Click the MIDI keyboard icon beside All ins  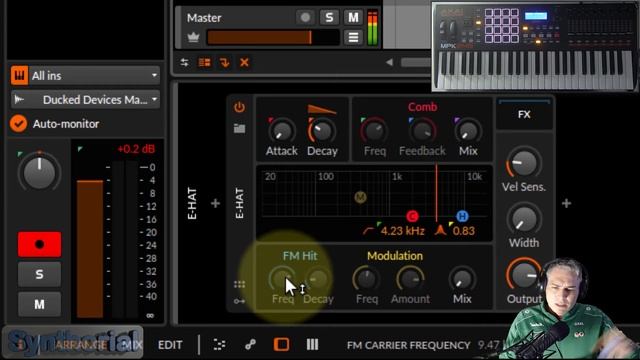[x=19, y=76]
